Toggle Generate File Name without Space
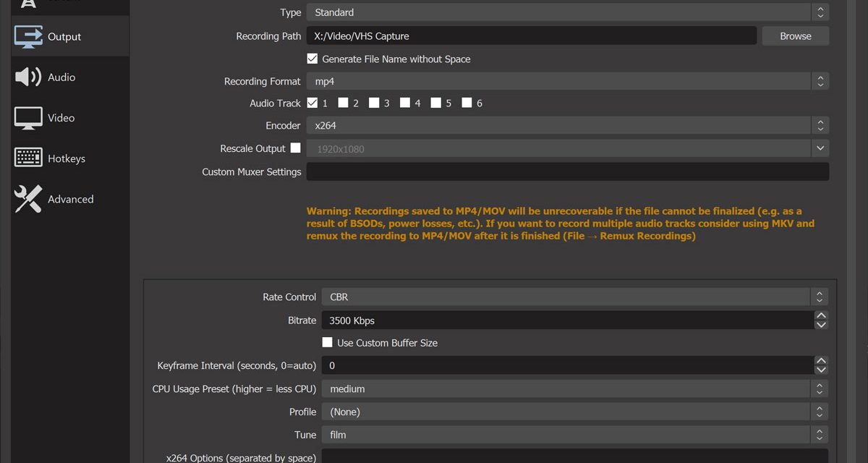 click(x=312, y=59)
